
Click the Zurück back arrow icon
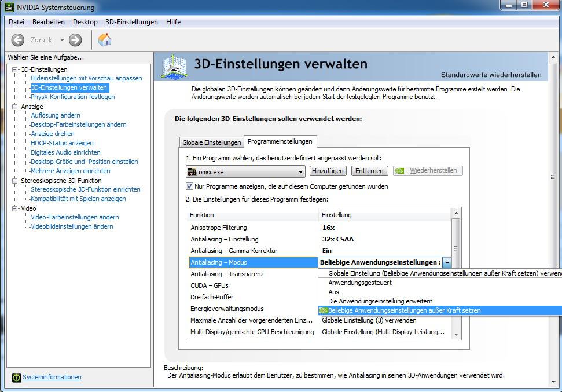point(18,40)
